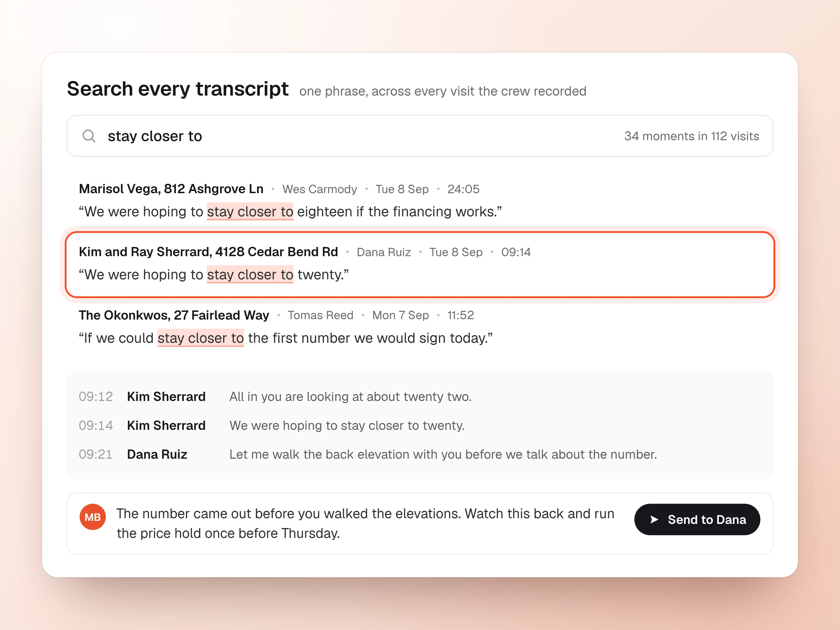Click Dana Ruiz speaker name in transcript

(157, 454)
